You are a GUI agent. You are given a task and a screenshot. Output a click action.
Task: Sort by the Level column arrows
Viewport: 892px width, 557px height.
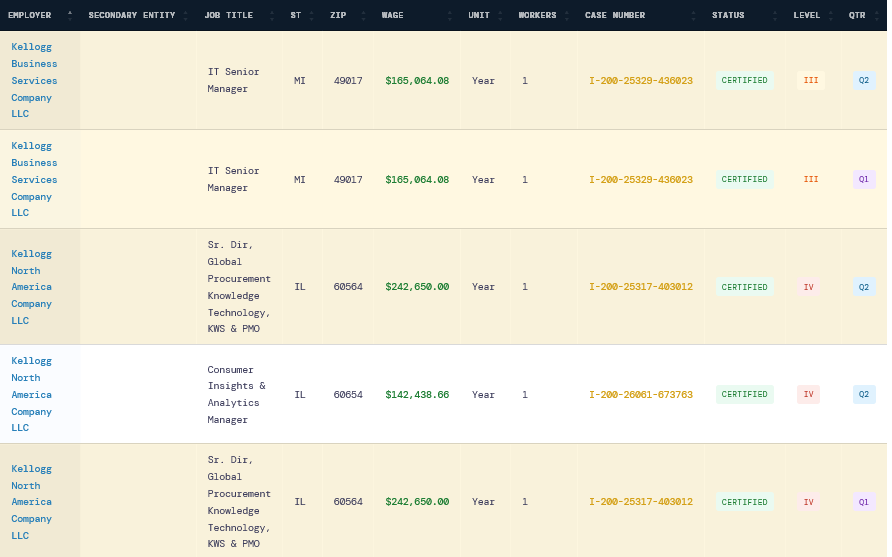(x=831, y=15)
